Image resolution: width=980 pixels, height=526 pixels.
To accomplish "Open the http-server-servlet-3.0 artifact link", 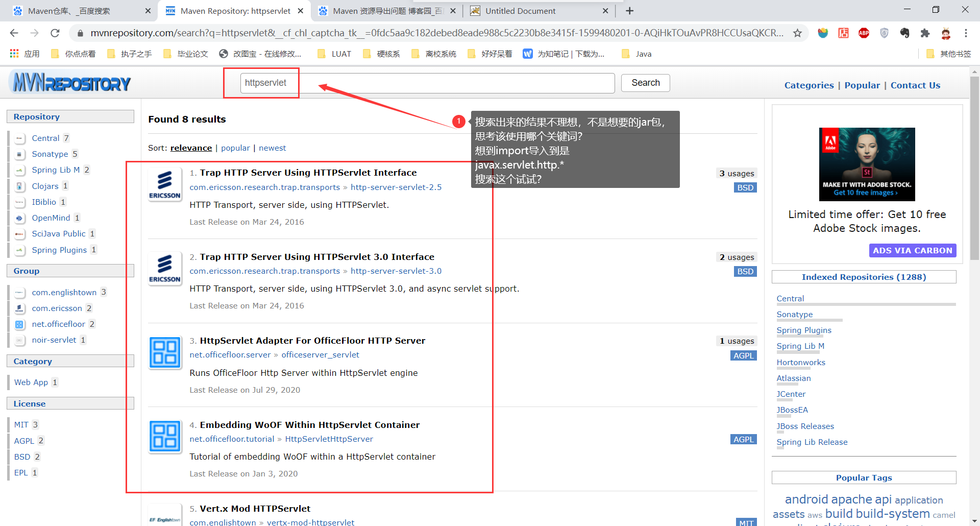I will click(x=396, y=271).
